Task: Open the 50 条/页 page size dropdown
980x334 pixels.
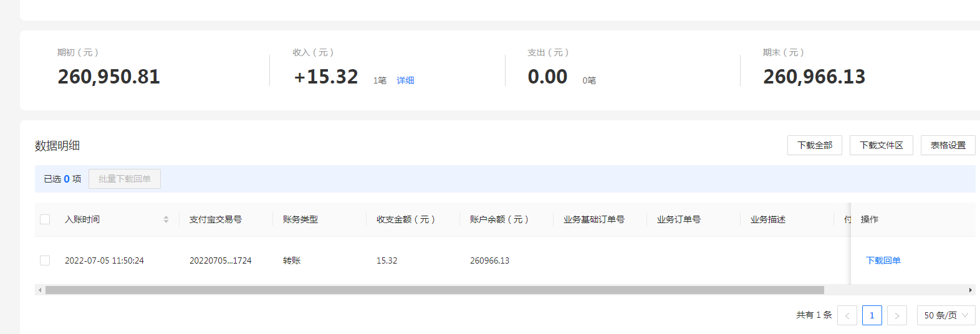Action: 946,315
